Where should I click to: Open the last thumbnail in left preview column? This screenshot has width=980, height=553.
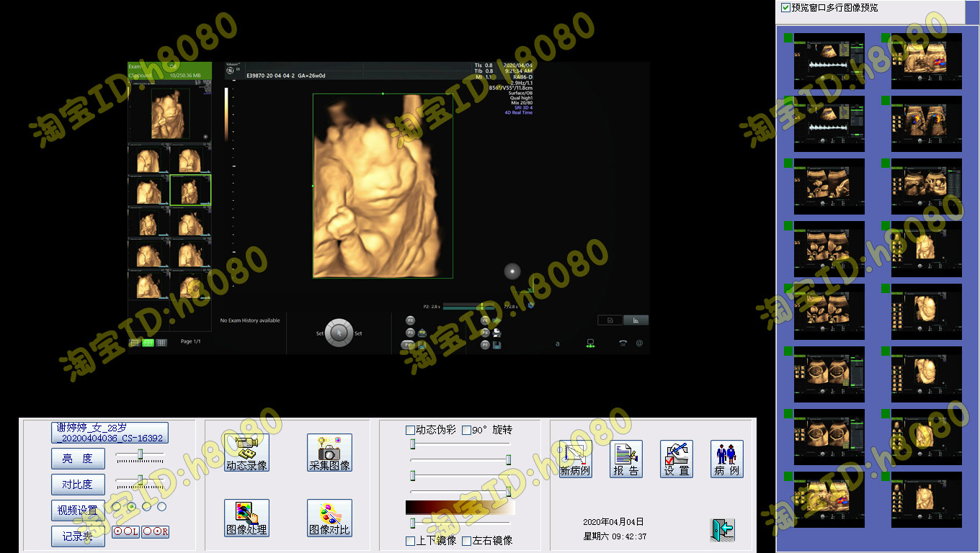829,500
